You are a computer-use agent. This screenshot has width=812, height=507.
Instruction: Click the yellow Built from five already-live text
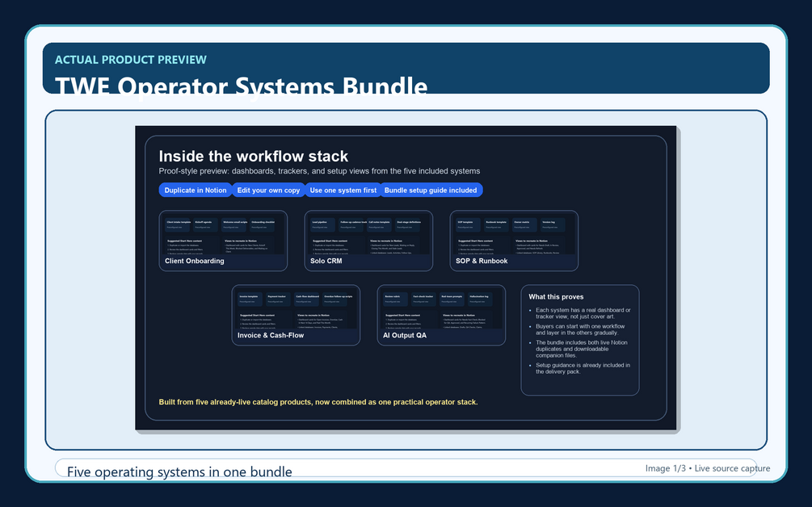point(318,402)
